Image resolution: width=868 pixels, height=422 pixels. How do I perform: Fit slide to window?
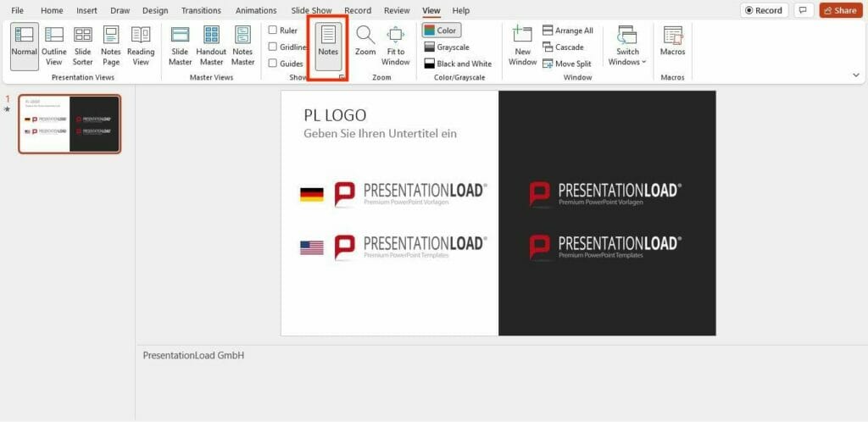(395, 46)
